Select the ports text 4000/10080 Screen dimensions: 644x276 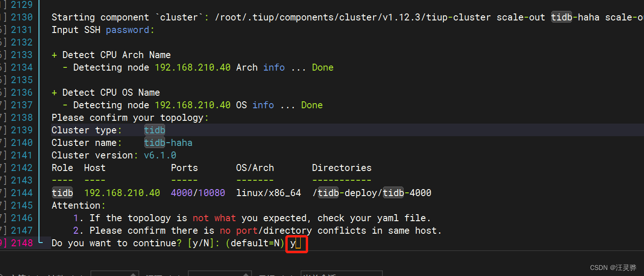click(198, 192)
